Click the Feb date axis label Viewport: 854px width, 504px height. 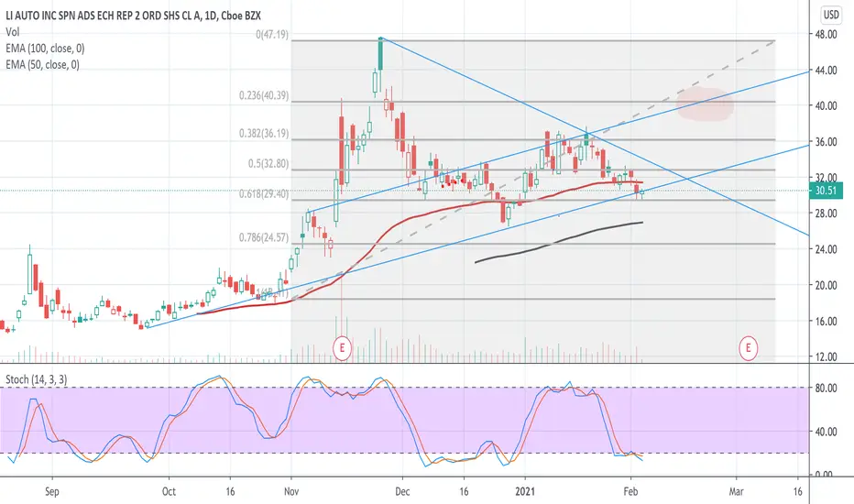click(630, 491)
